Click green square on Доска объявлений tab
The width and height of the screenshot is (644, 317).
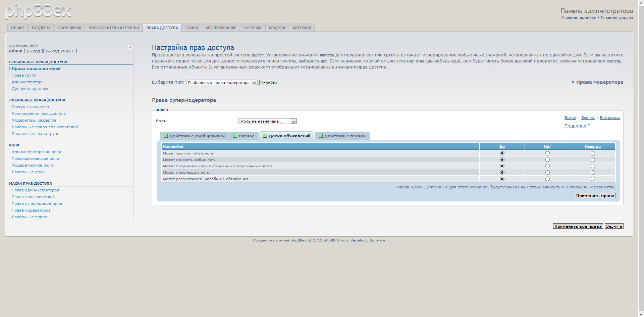coord(265,136)
